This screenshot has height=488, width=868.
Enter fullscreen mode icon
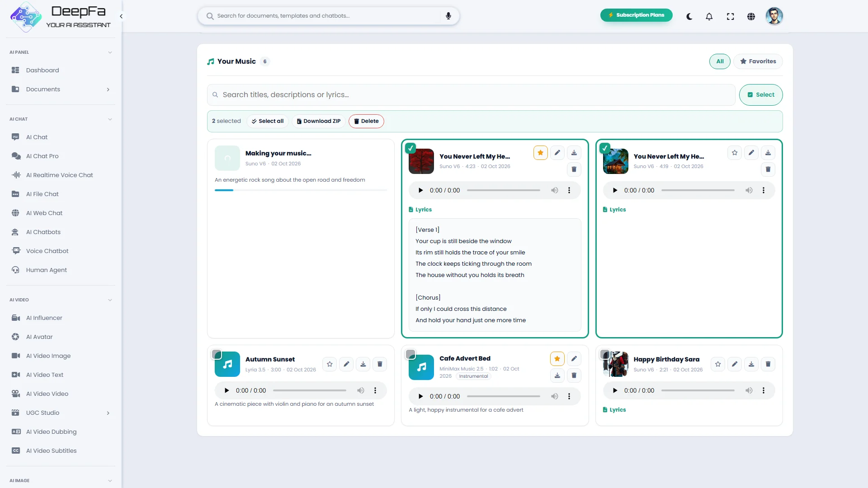730,16
